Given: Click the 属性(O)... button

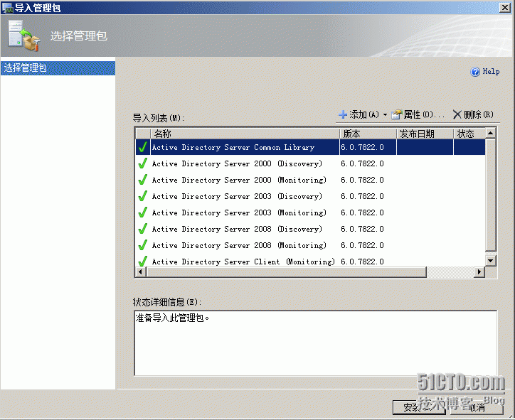Looking at the screenshot, I should 418,114.
